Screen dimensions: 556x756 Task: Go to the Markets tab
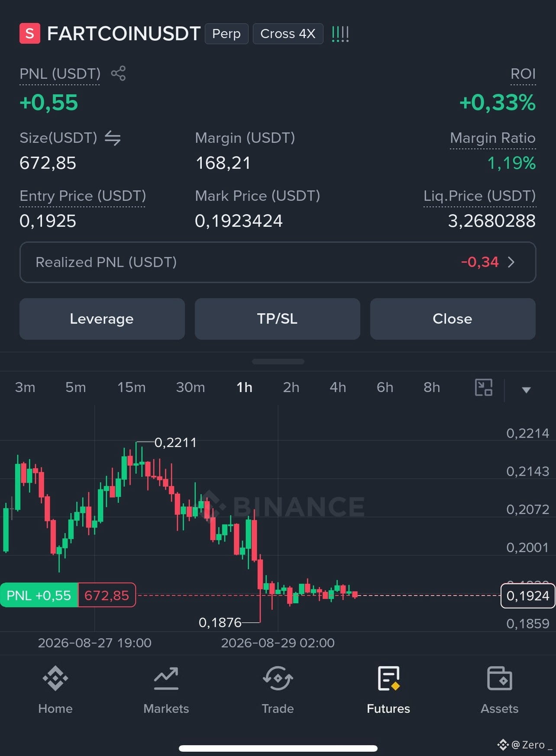[x=166, y=690]
